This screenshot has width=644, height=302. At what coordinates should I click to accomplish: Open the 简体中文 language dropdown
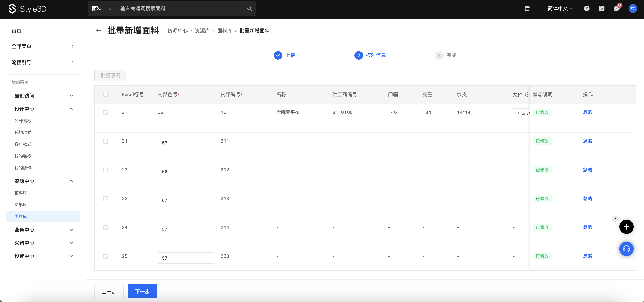(x=560, y=8)
